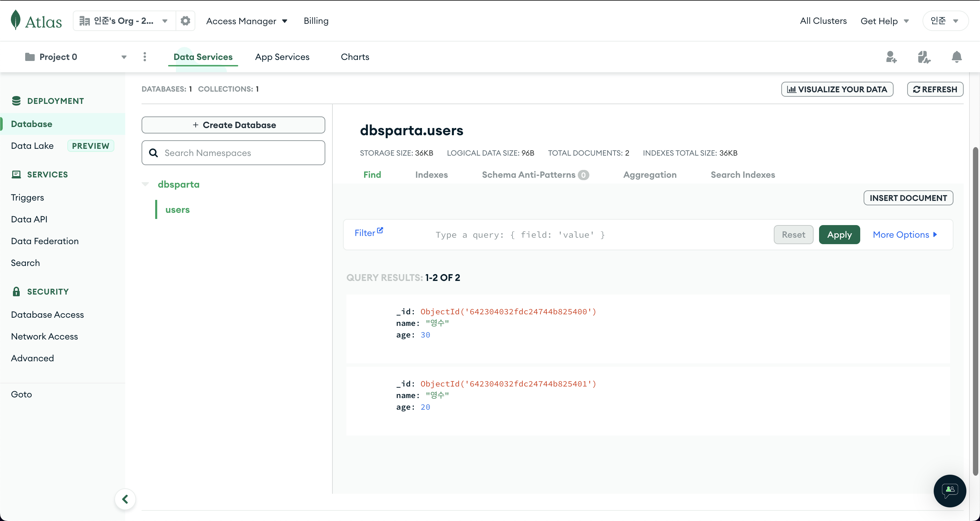Viewport: 980px width, 521px height.
Task: Click Insert Document button
Action: pyautogui.click(x=908, y=198)
